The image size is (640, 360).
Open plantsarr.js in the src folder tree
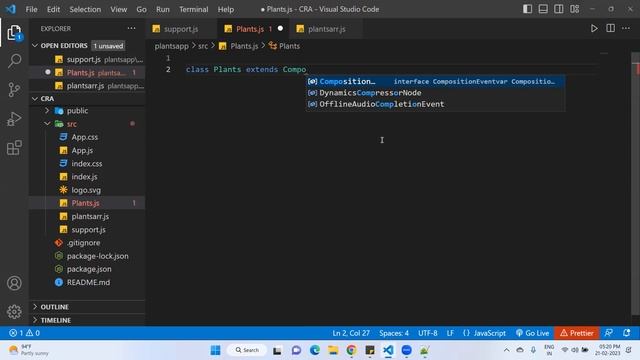click(x=87, y=216)
